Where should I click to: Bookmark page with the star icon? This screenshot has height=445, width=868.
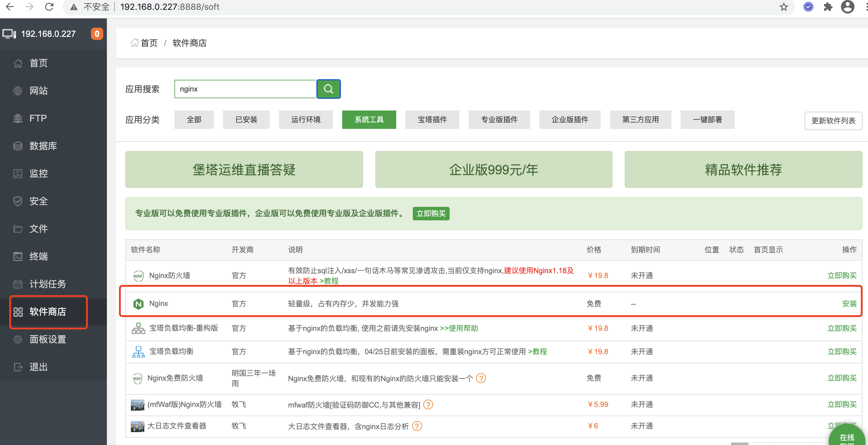tap(784, 7)
